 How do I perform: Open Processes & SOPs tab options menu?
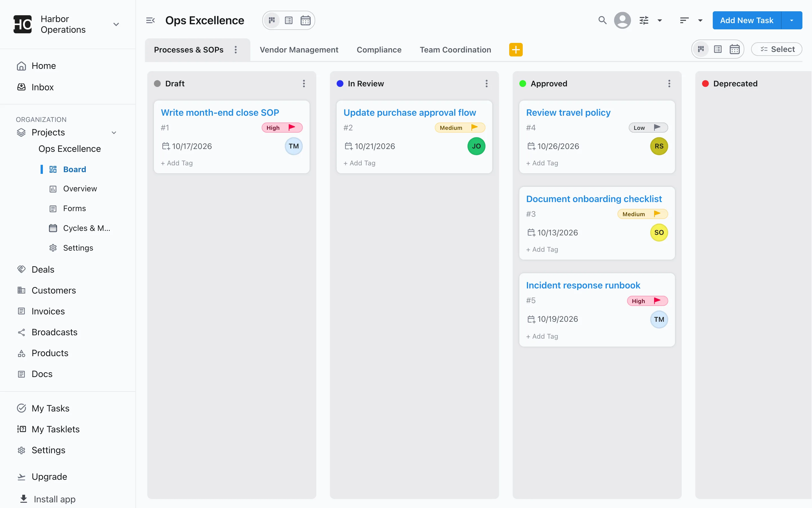(236, 50)
